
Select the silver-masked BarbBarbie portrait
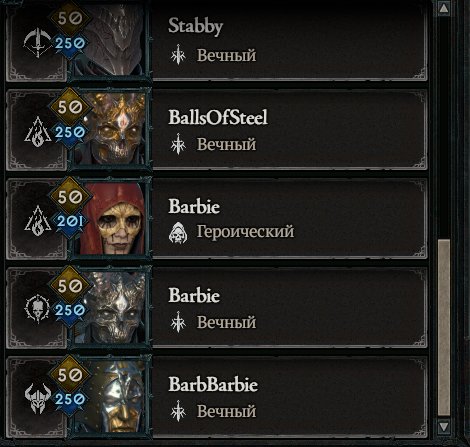point(112,396)
